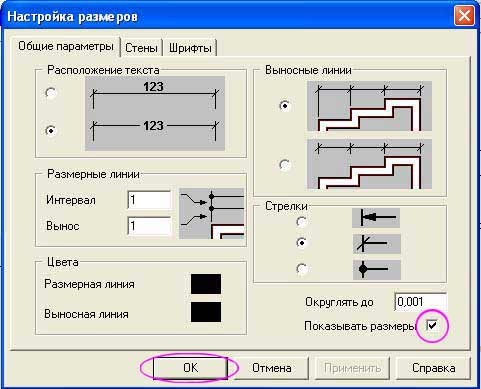The height and width of the screenshot is (389, 481).
Task: Select the slash tick arrow style radio
Action: (302, 242)
